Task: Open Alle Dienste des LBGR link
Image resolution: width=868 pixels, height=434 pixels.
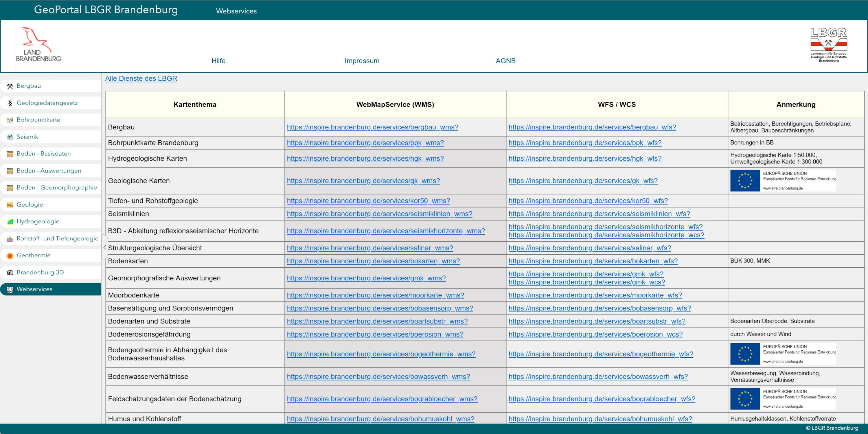Action: tap(141, 78)
